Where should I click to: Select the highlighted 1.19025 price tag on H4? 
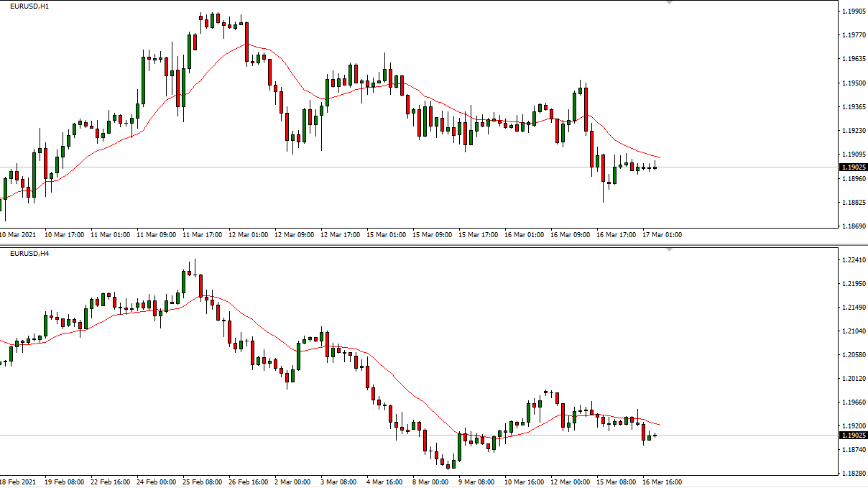tap(854, 434)
